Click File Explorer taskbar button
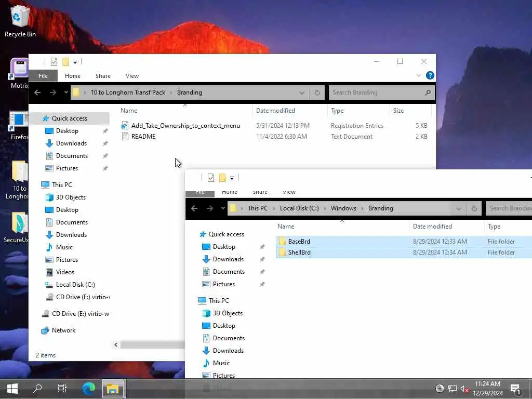This screenshot has width=532, height=399. (113, 389)
